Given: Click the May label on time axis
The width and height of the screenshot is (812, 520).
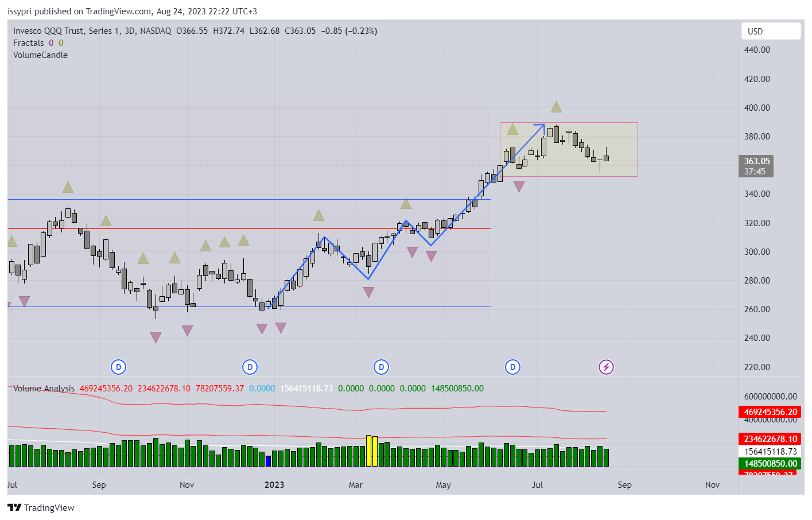Looking at the screenshot, I should click(x=443, y=485).
